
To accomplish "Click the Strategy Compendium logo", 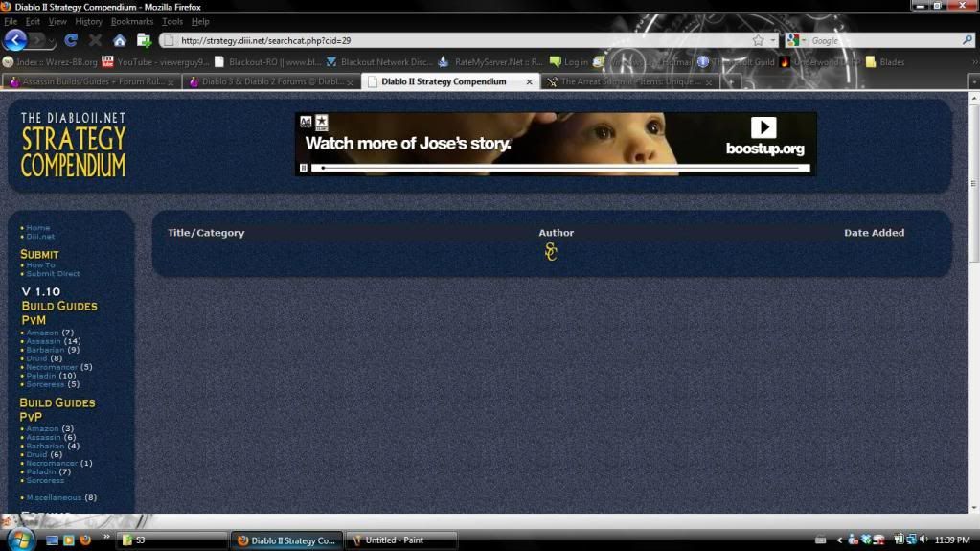I will coord(73,145).
